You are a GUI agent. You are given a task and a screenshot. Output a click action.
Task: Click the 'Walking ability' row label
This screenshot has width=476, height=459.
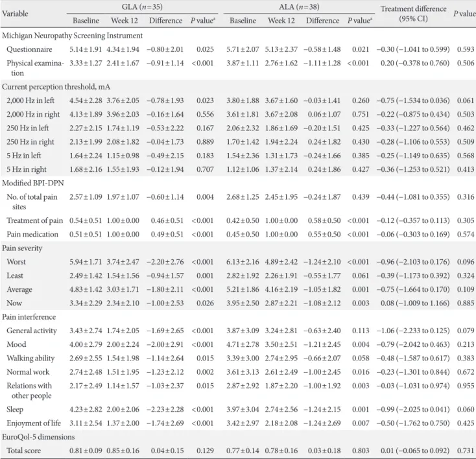(x=30, y=359)
